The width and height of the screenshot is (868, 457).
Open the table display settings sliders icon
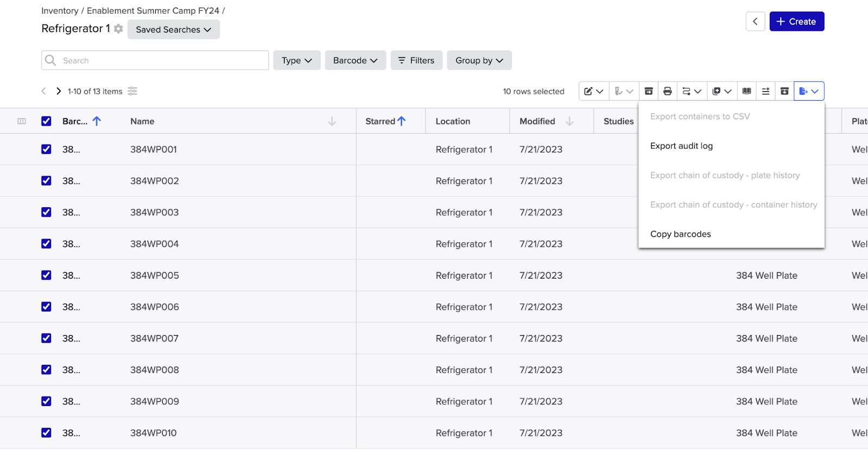(x=132, y=91)
